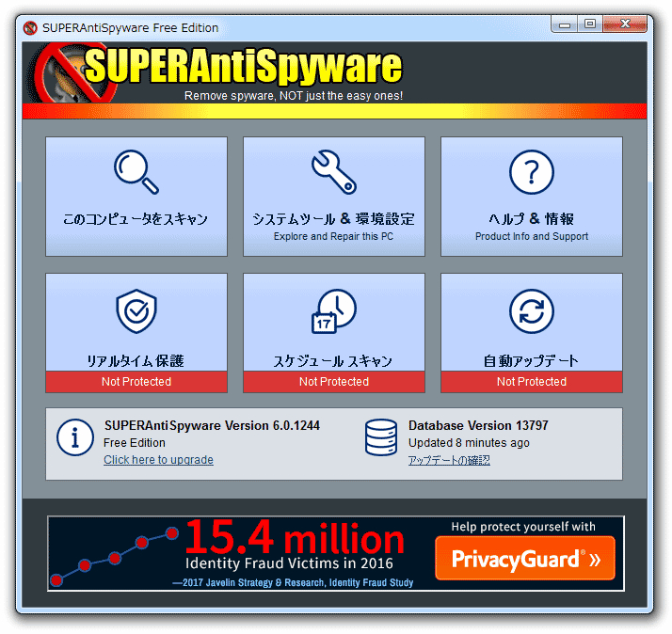
Task: Open the 'システムツール & 環境設定' tile
Action: point(334,197)
